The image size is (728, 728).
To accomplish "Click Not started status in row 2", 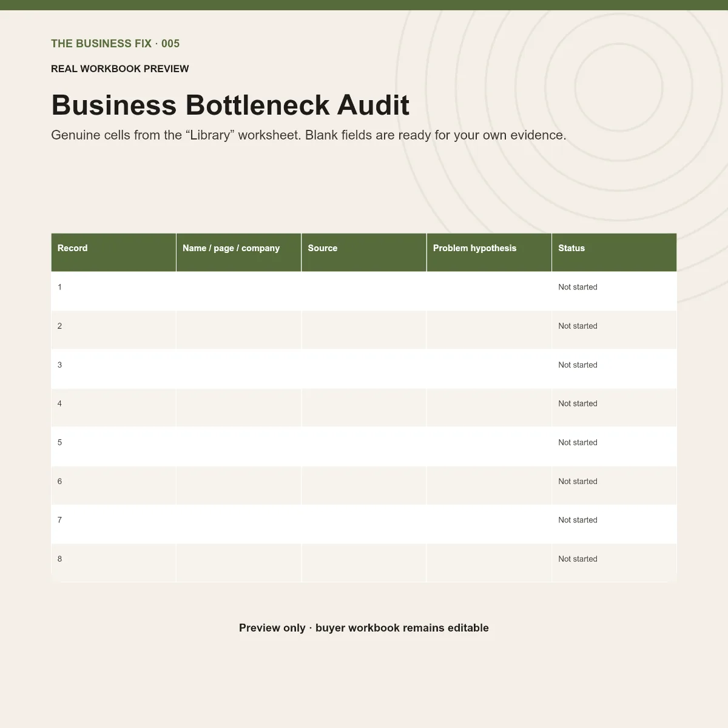I will [578, 326].
